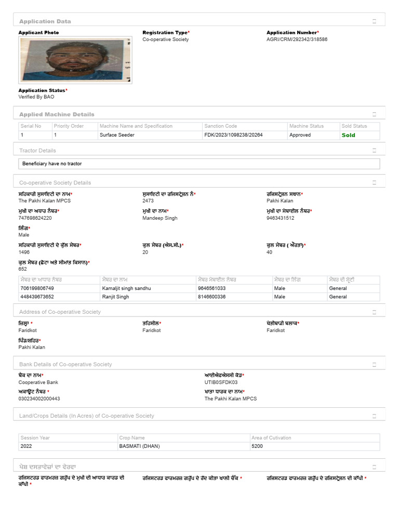The width and height of the screenshot is (399, 532).
Task: Collapse the Tractor Details section
Action: pos(374,150)
